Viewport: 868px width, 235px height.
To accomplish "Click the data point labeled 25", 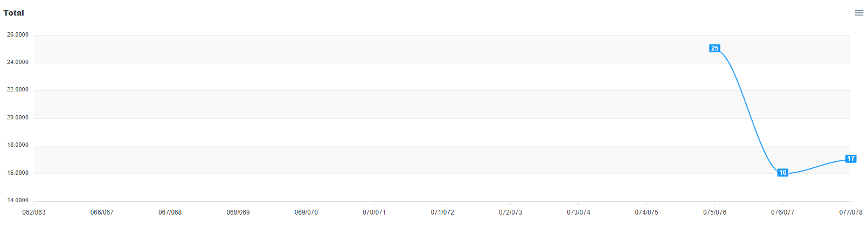I will tap(714, 48).
